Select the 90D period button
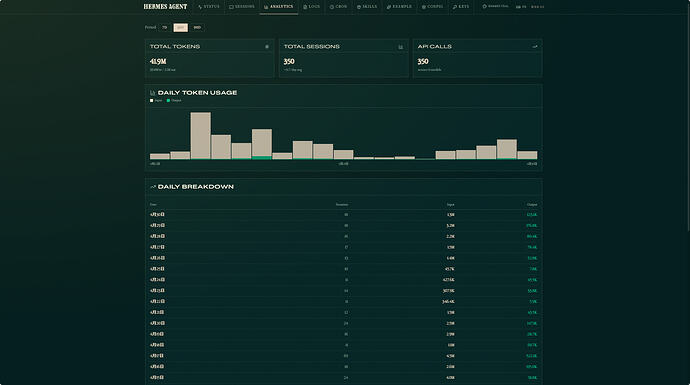 [197, 27]
